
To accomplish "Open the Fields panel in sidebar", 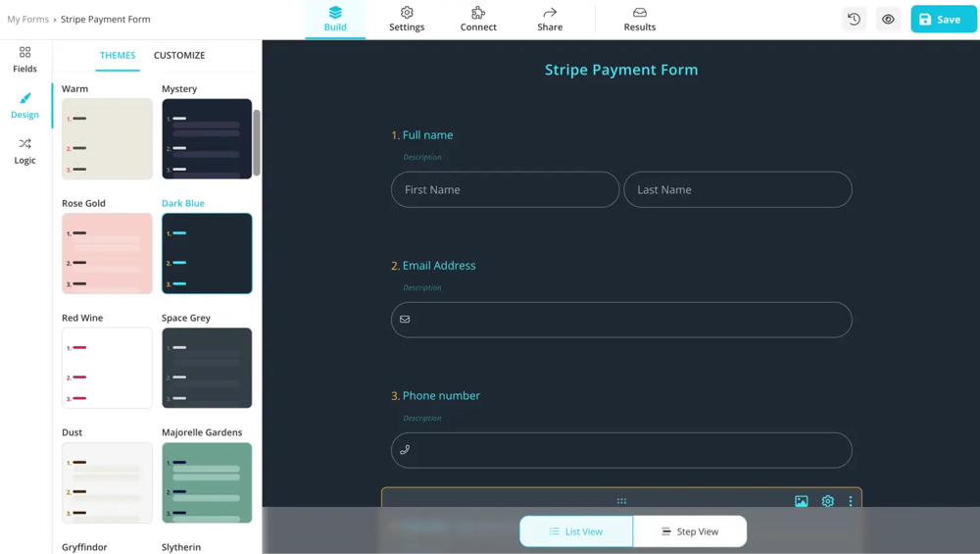I will tap(24, 59).
